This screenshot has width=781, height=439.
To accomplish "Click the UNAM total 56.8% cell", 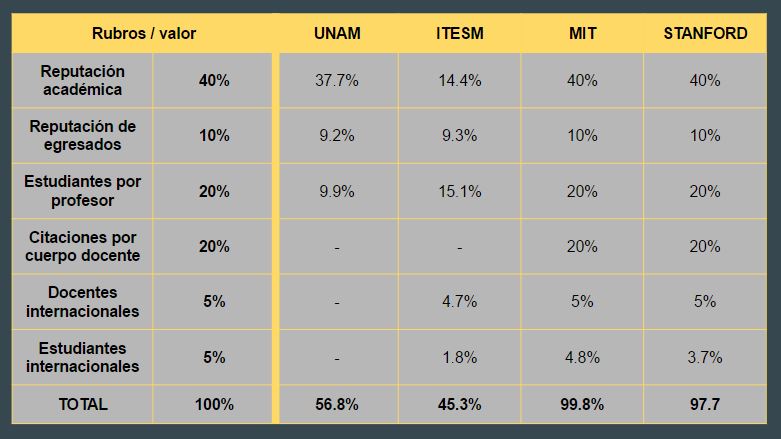I will [337, 404].
